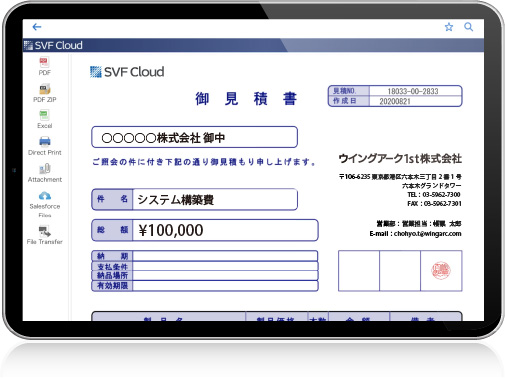Click SVF Cloud logo in document
The image size is (505, 378).
(x=127, y=72)
